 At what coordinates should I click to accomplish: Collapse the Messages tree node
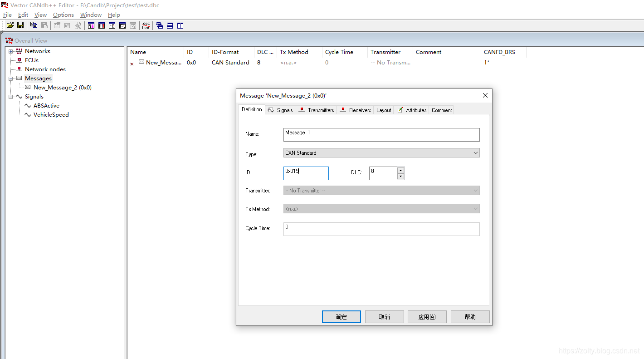click(x=11, y=79)
